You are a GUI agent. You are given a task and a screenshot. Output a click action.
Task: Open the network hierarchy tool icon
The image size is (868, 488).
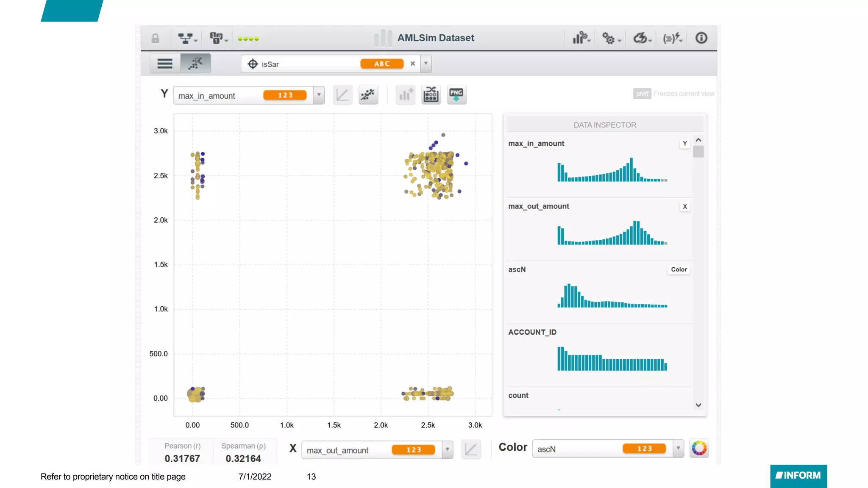(186, 39)
